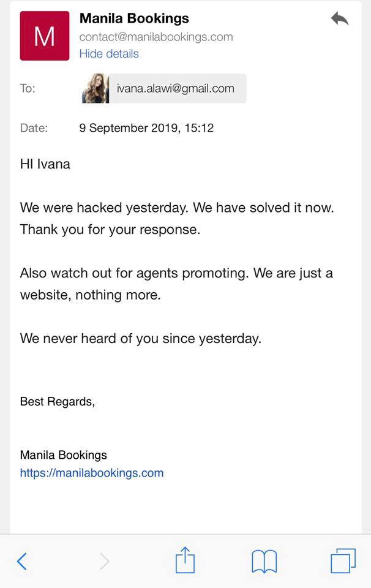The width and height of the screenshot is (371, 588).
Task: Click the "To:" field label
Action: click(x=28, y=88)
